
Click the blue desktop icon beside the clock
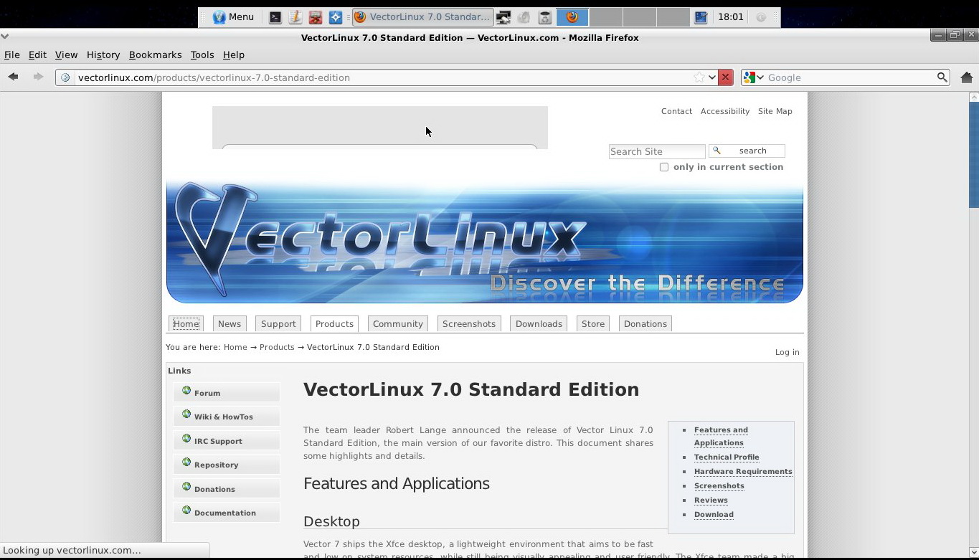point(701,17)
